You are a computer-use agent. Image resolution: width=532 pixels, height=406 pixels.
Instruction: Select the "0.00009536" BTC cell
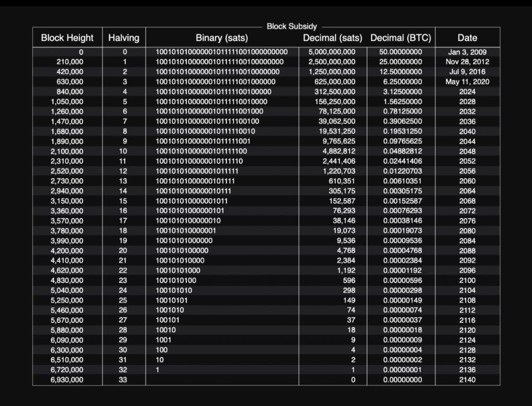(x=403, y=240)
